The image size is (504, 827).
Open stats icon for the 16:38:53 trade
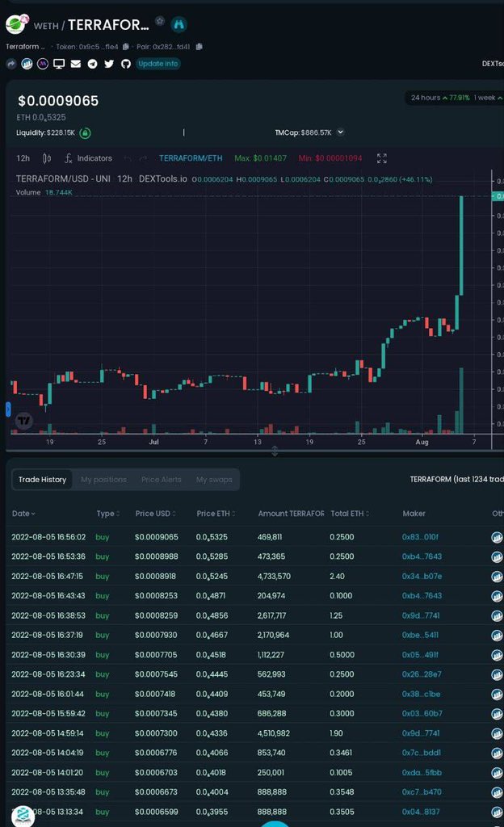497,616
